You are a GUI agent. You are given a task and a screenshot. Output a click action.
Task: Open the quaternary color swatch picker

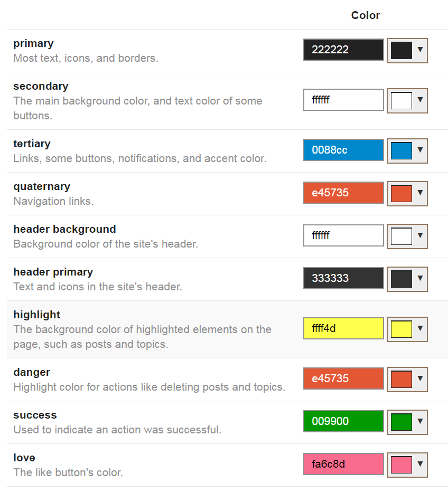coord(407,194)
